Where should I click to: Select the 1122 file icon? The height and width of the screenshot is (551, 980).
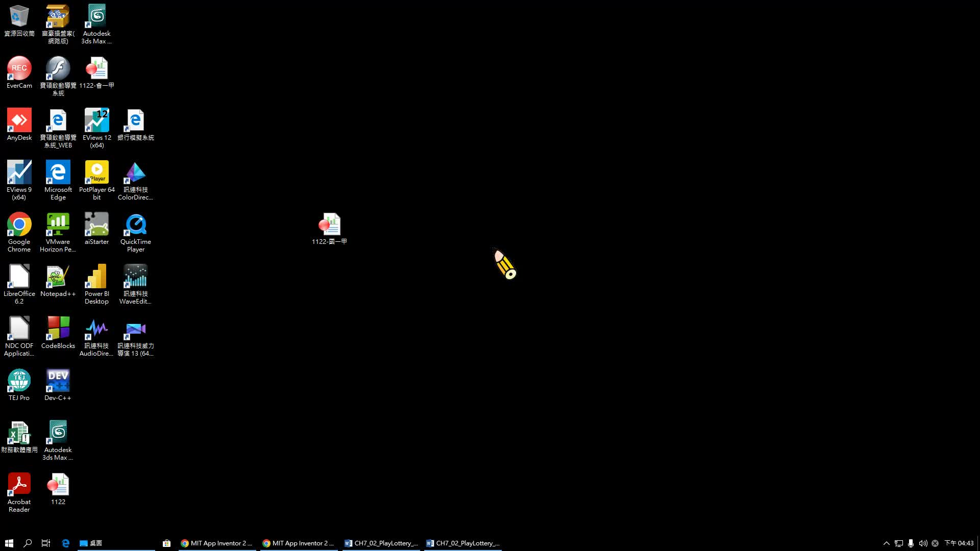point(58,489)
